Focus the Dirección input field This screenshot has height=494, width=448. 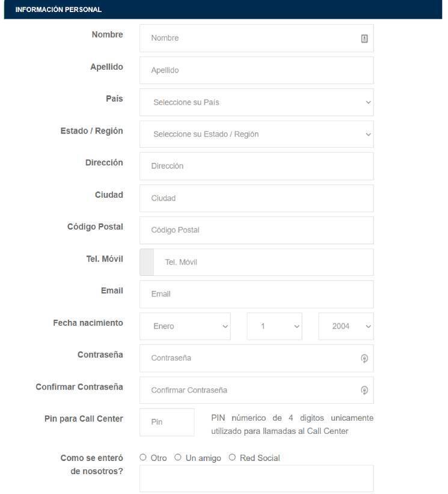pos(257,166)
